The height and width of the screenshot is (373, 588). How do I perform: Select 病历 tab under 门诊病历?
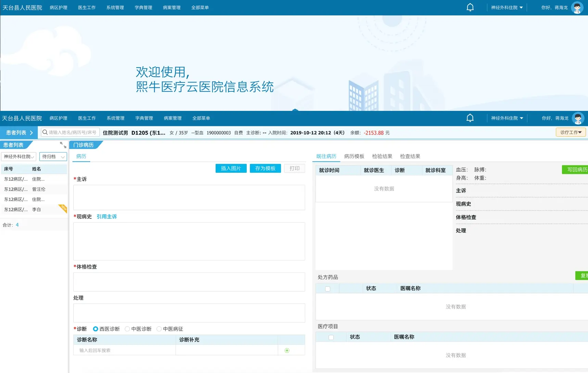click(81, 156)
